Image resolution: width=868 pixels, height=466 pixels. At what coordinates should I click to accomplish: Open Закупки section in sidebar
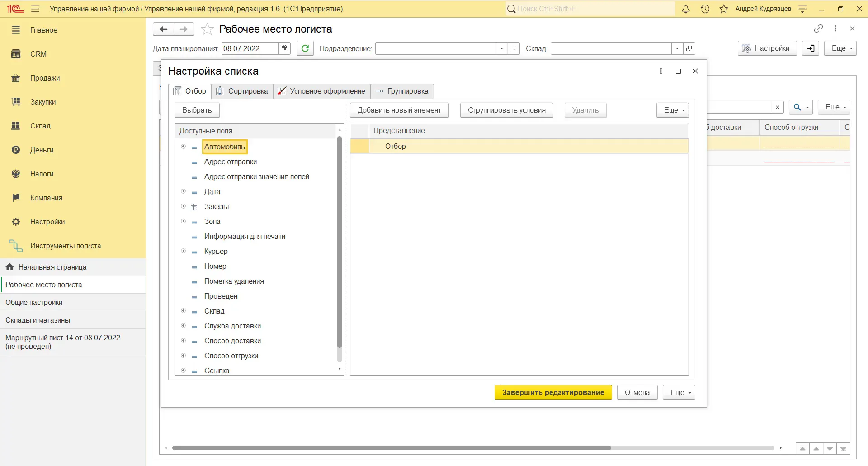(x=43, y=102)
